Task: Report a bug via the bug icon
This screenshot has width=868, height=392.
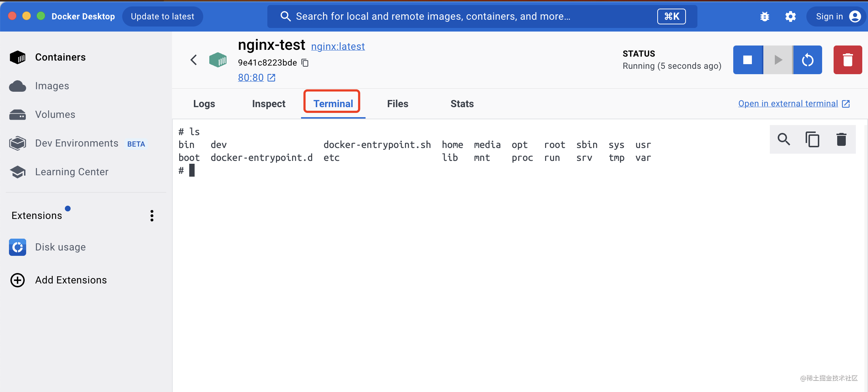Action: coord(765,16)
